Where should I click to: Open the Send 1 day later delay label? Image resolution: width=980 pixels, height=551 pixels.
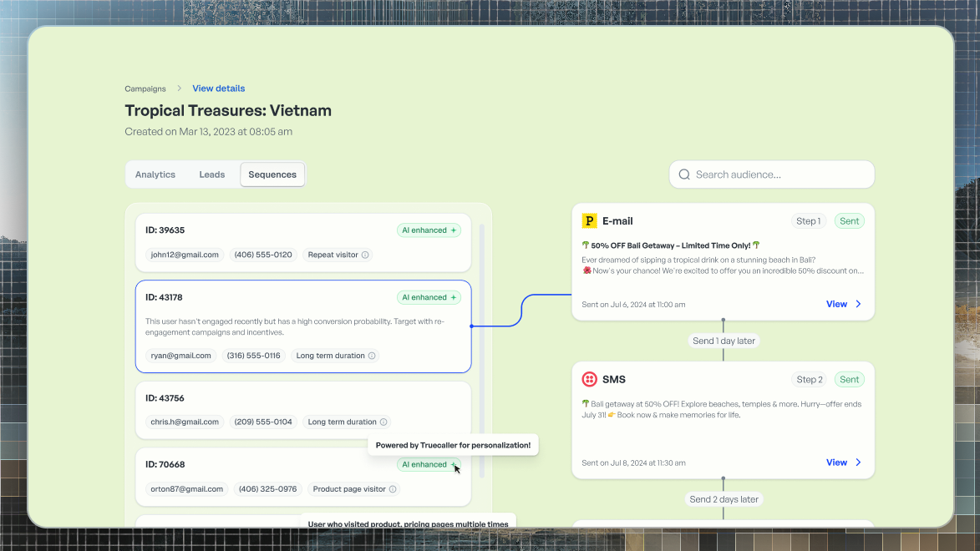[723, 341]
